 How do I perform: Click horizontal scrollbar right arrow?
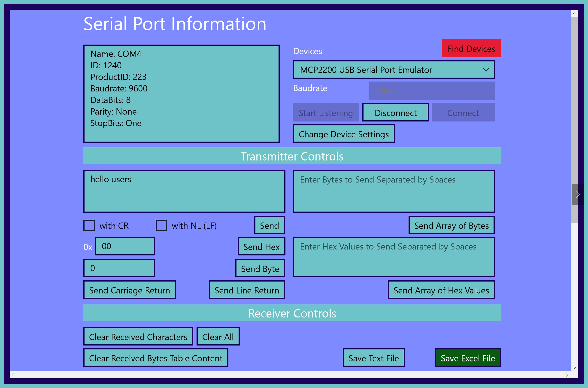[x=567, y=375]
